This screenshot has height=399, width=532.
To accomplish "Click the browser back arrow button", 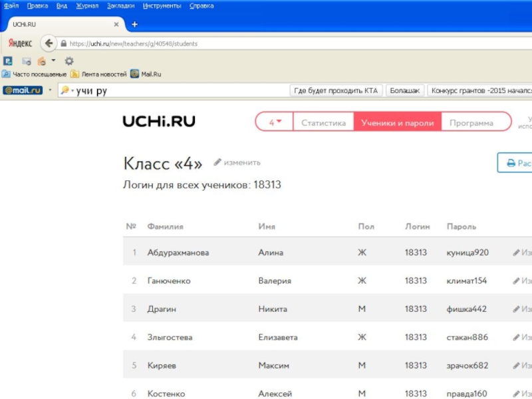I will (x=48, y=43).
